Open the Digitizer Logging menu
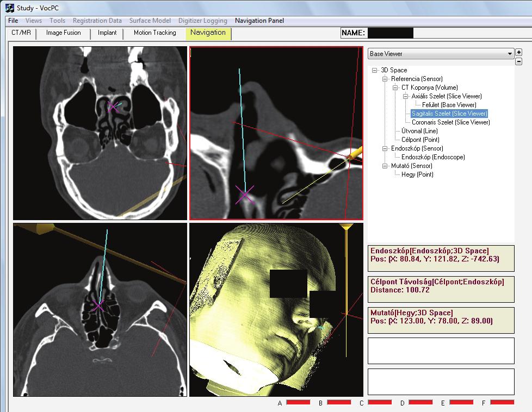The width and height of the screenshot is (532, 412). click(x=203, y=21)
